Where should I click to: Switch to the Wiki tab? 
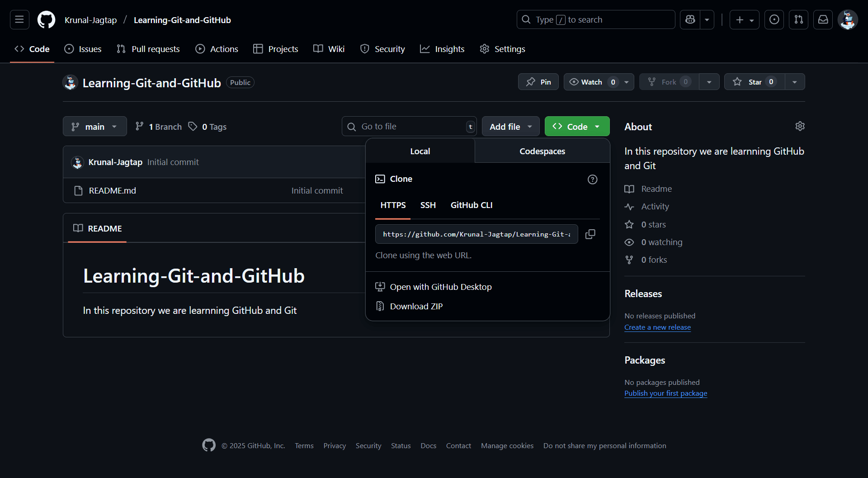point(329,49)
